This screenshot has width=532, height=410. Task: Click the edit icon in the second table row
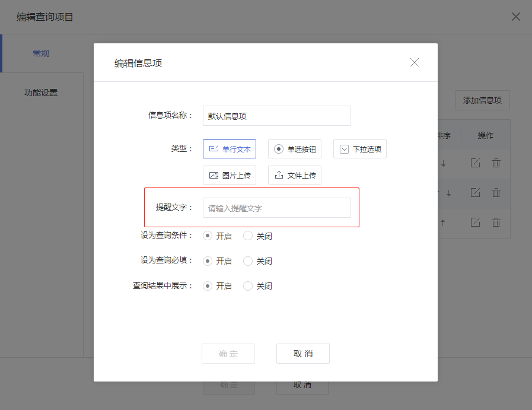click(x=475, y=193)
